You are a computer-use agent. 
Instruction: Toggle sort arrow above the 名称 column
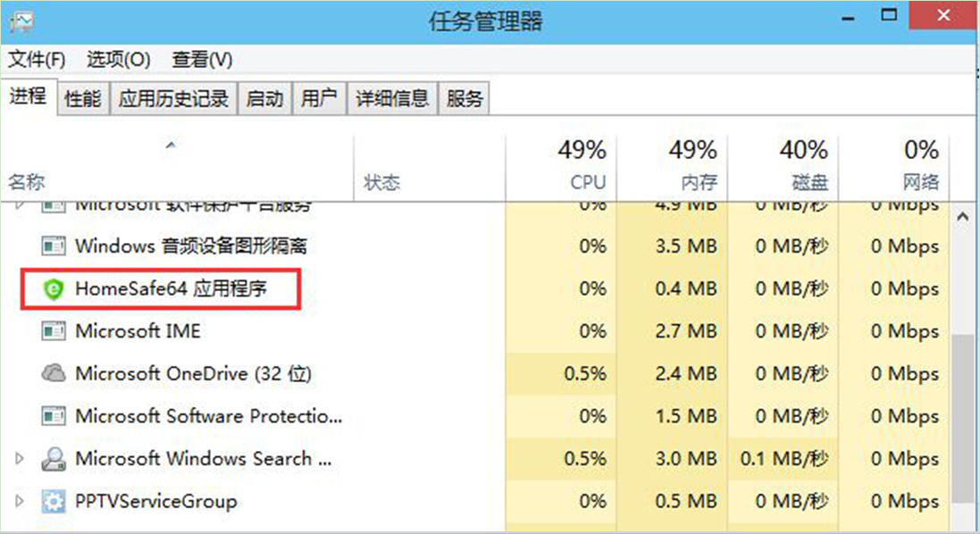click(x=171, y=145)
